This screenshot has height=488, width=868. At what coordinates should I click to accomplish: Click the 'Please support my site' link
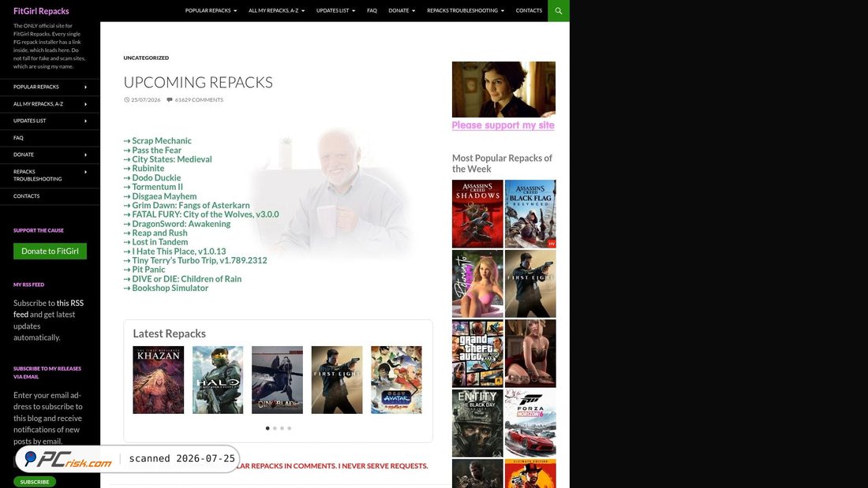[503, 125]
